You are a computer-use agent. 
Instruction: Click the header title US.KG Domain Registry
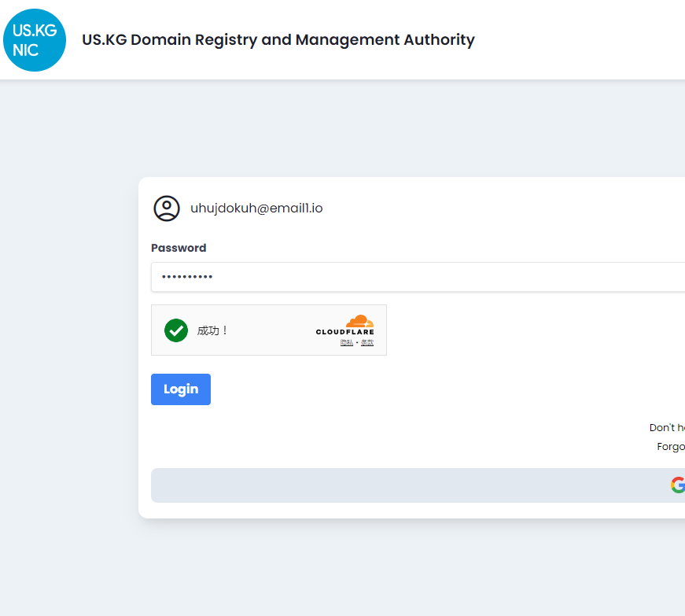pyautogui.click(x=278, y=39)
